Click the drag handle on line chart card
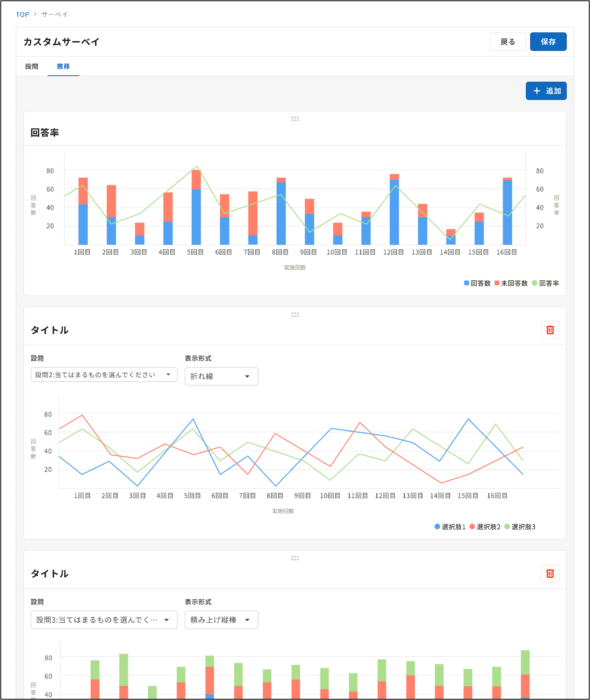This screenshot has width=590, height=700. point(295,315)
